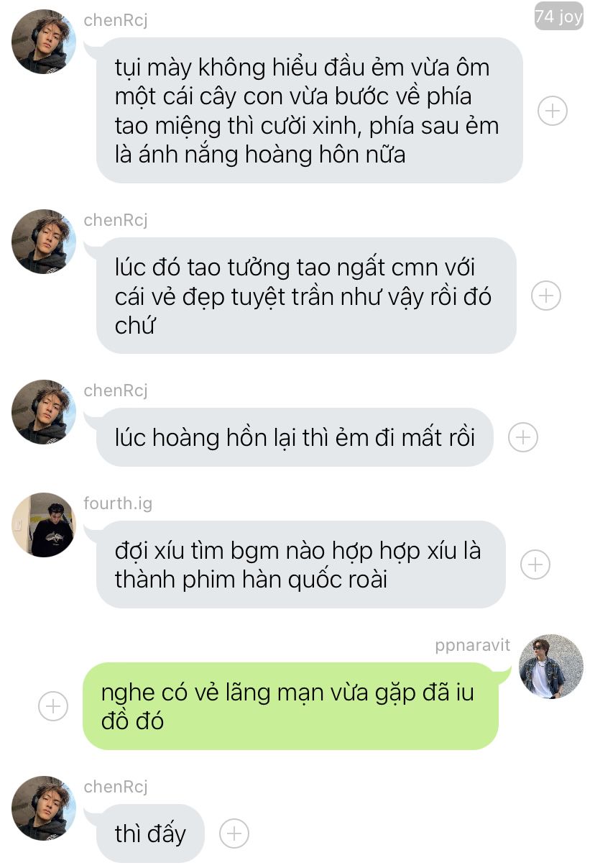This screenshot has width=595, height=868.
Task: Add reaction to the 'ẻm đi mất rồi' message
Action: pos(522,437)
